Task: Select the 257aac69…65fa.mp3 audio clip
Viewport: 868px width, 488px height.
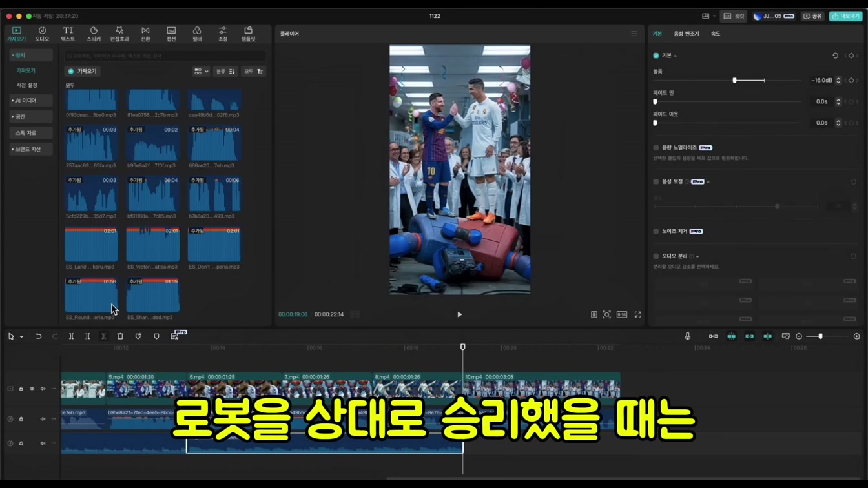Action: 91,143
